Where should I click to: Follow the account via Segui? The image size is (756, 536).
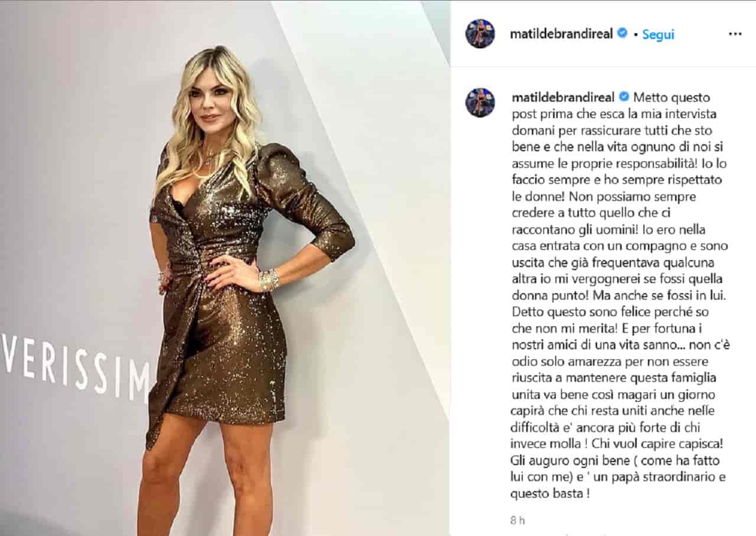[x=658, y=35]
